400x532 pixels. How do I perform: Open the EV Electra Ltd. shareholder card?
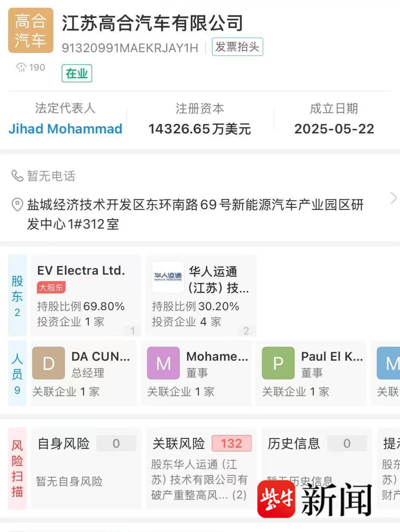[86, 296]
